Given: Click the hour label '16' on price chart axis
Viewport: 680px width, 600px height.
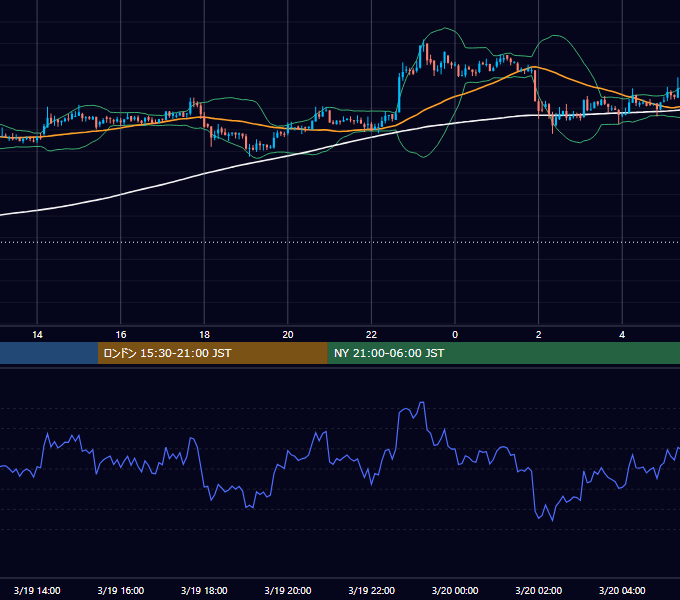Looking at the screenshot, I should [121, 335].
